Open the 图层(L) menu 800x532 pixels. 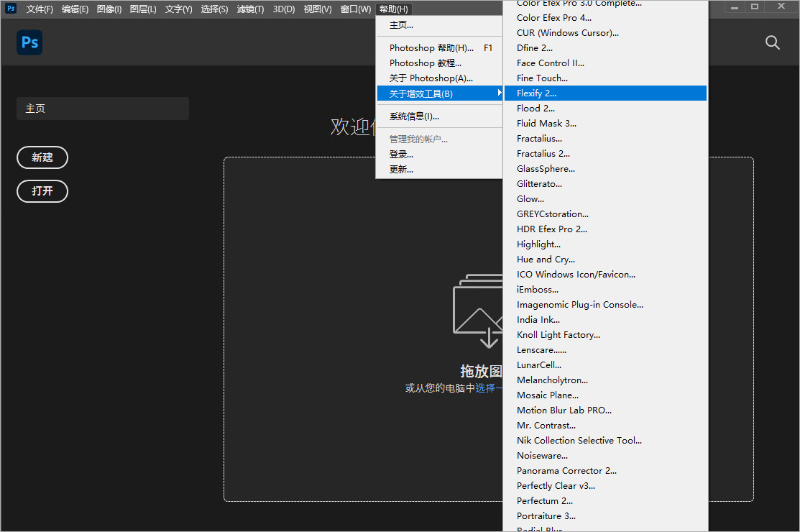click(143, 9)
